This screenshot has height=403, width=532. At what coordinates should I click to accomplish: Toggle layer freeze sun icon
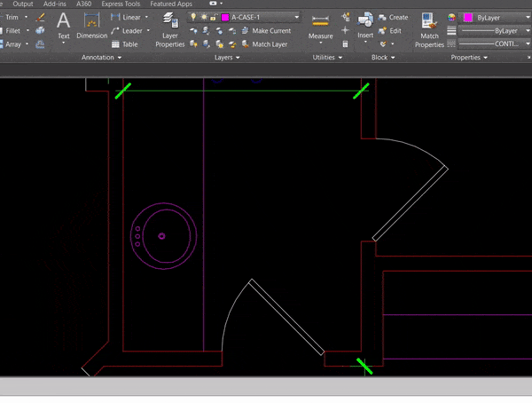(x=204, y=17)
